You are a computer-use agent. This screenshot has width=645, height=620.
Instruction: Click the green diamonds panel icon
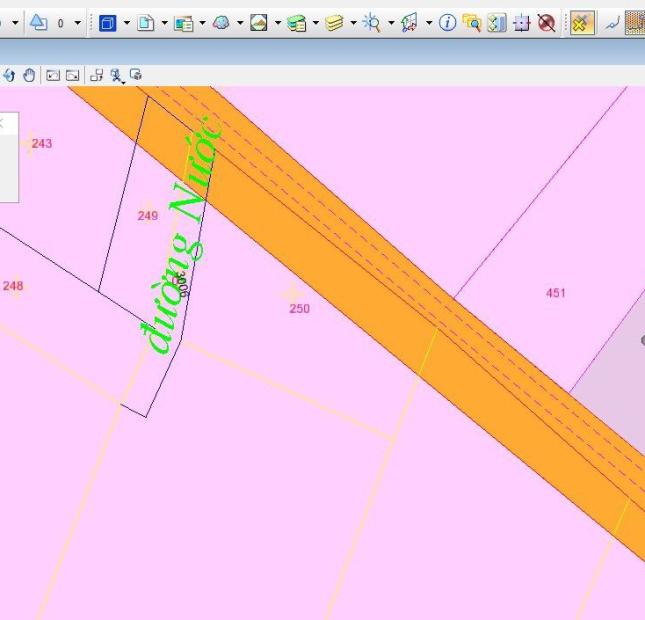497,23
